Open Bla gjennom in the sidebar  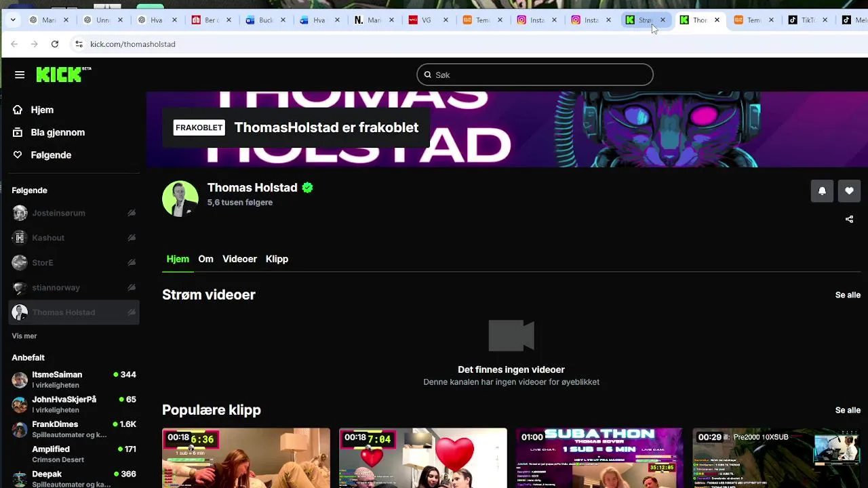coord(58,132)
